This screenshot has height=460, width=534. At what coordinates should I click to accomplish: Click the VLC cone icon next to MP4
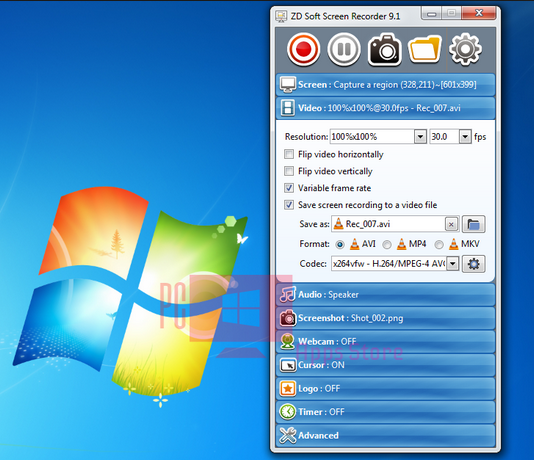(402, 244)
